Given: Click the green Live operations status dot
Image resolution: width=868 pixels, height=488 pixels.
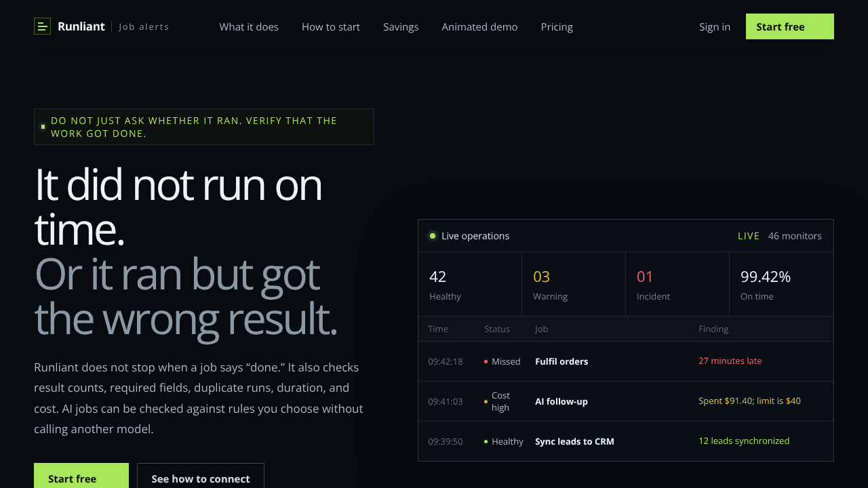Looking at the screenshot, I should pos(433,236).
